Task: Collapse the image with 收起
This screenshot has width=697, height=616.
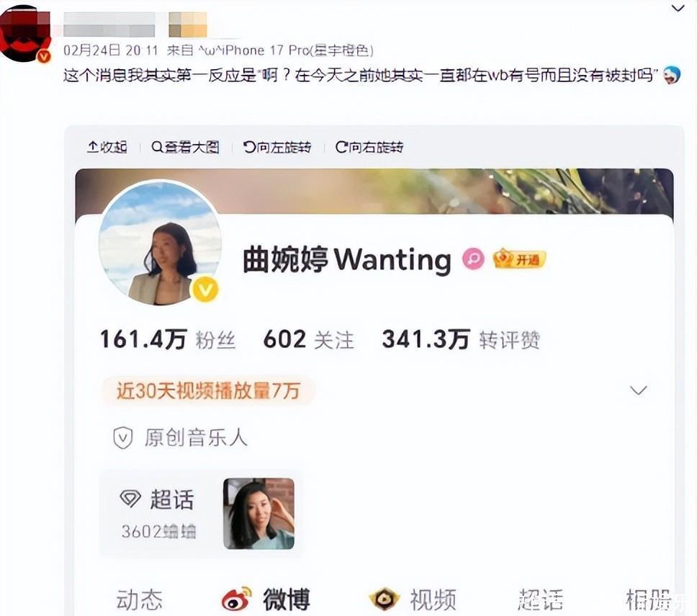Action: point(107,147)
